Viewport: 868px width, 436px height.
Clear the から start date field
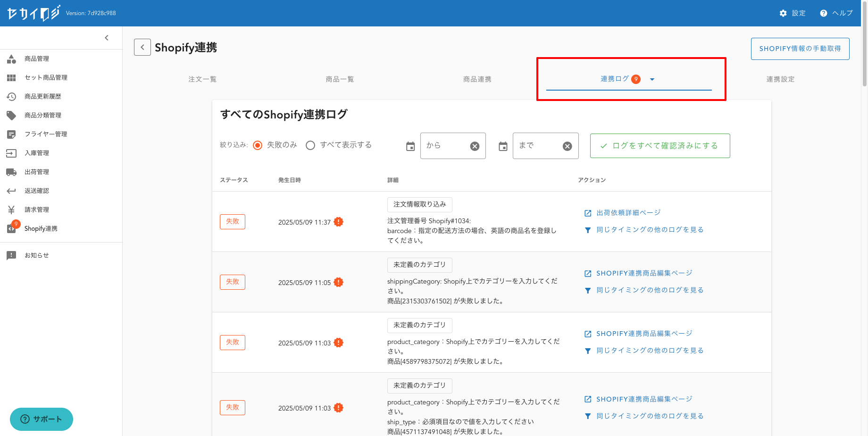[475, 146]
